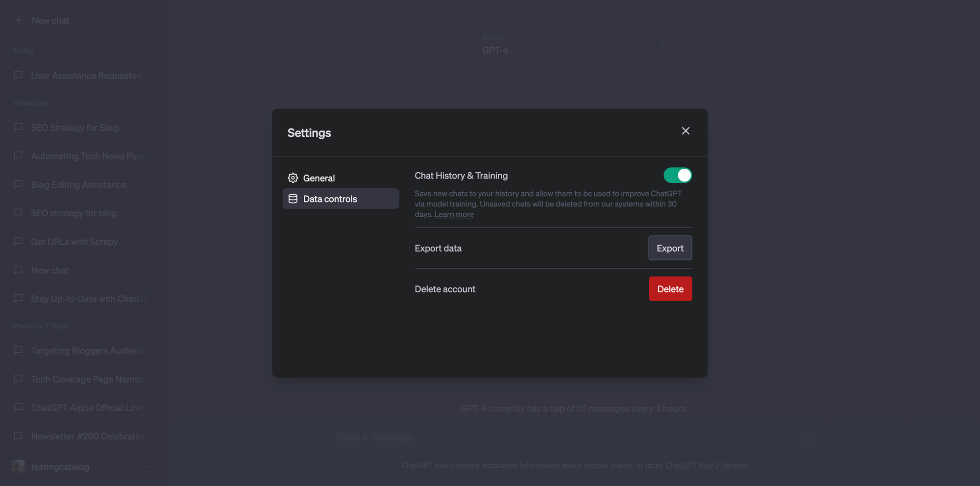This screenshot has width=980, height=486.
Task: Click the chat icon beside Newsletter #200 Celebration
Action: pos(18,436)
